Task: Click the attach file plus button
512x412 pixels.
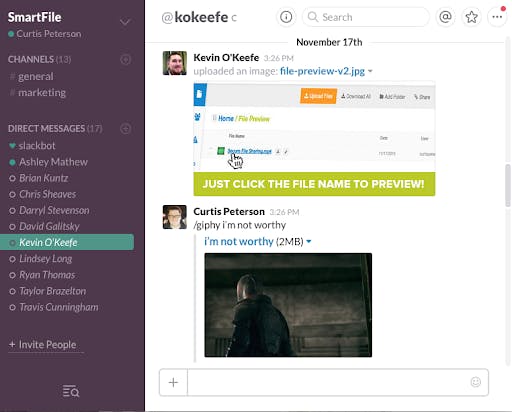Action: click(173, 382)
